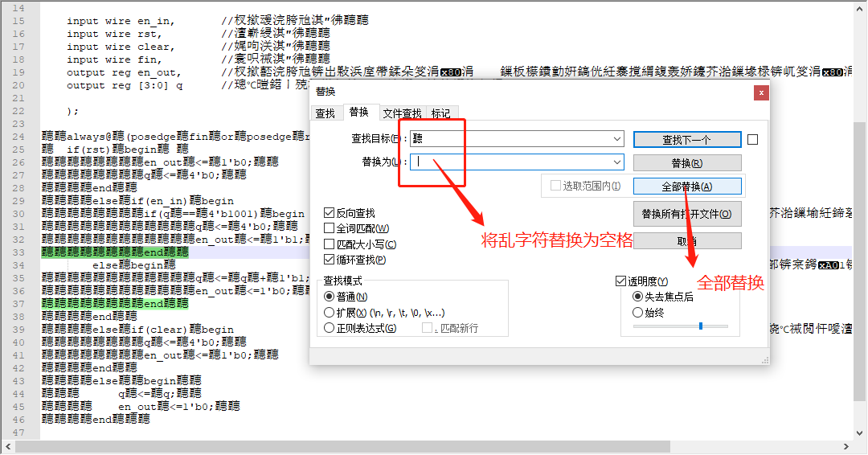Close the 替换 dialog with red X
Image resolution: width=868 pixels, height=455 pixels.
(761, 92)
